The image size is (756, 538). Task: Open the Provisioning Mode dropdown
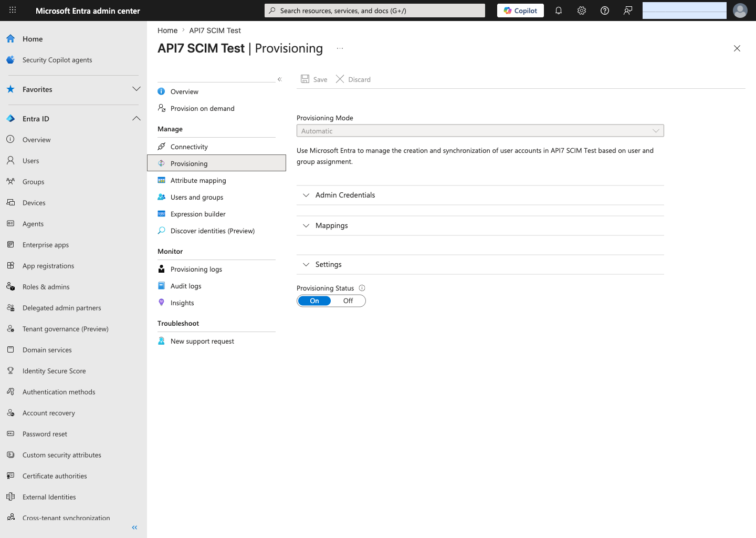click(480, 131)
